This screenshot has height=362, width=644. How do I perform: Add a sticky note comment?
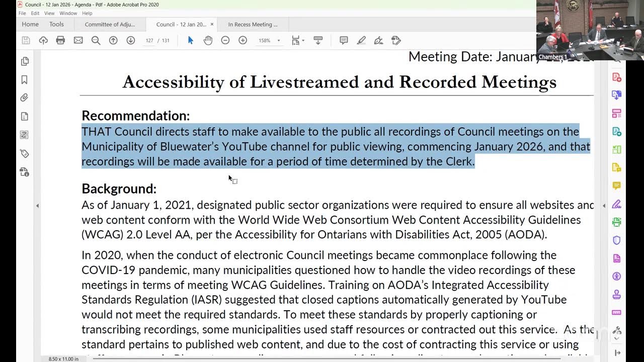tap(344, 40)
